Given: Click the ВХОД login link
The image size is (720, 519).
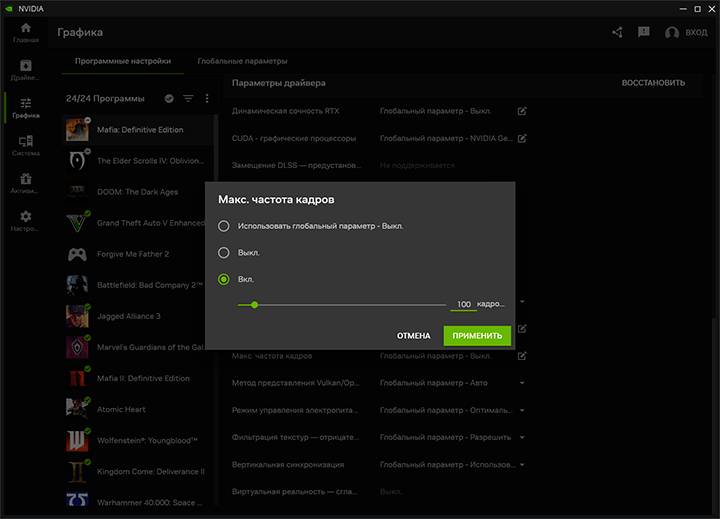Looking at the screenshot, I should click(x=696, y=33).
